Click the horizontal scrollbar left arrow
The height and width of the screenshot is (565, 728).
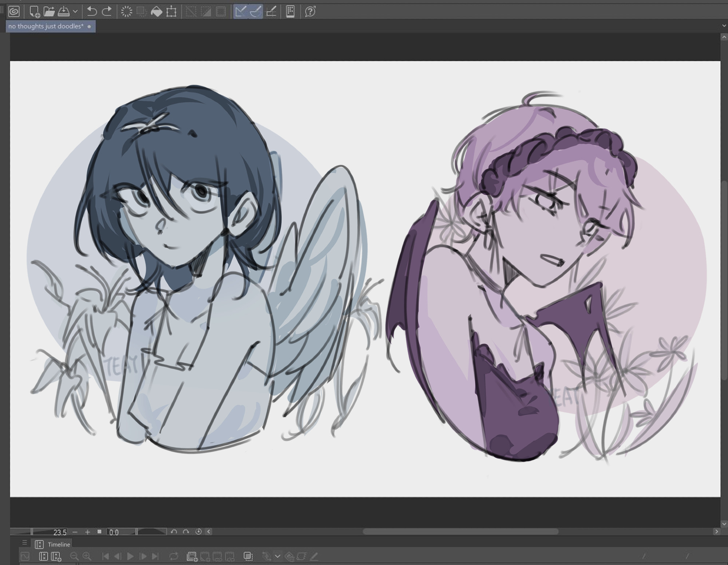pyautogui.click(x=209, y=532)
